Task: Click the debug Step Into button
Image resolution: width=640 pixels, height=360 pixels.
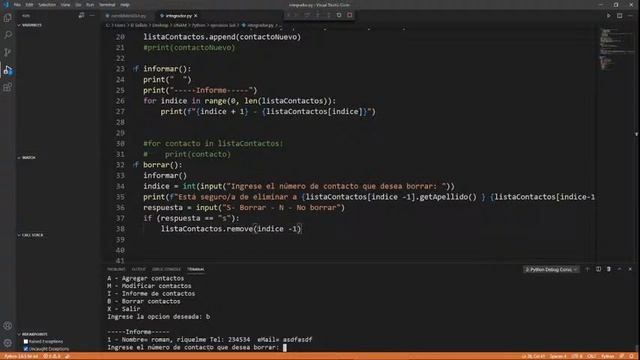Action: click(x=318, y=15)
